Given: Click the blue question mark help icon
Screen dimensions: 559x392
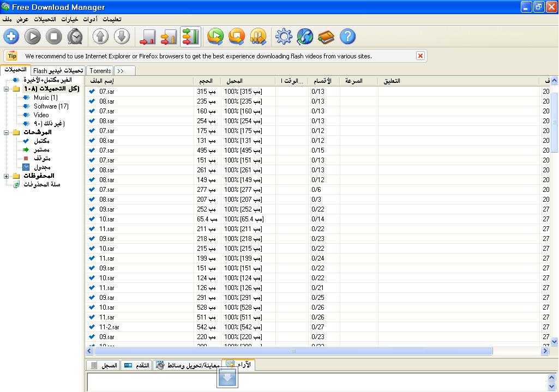Looking at the screenshot, I should tap(347, 37).
